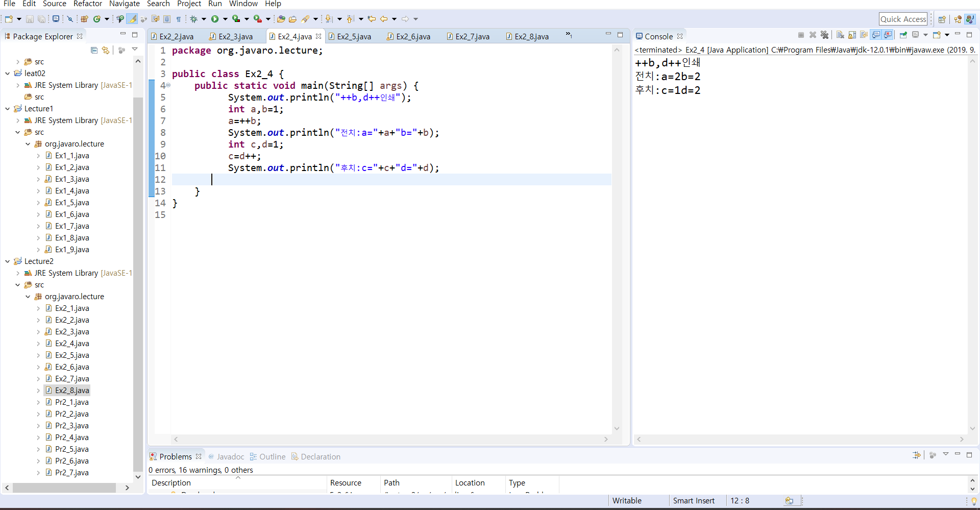Click Remove All Terminated Launches icon
Viewport: 980px width, 510px height.
coord(824,35)
